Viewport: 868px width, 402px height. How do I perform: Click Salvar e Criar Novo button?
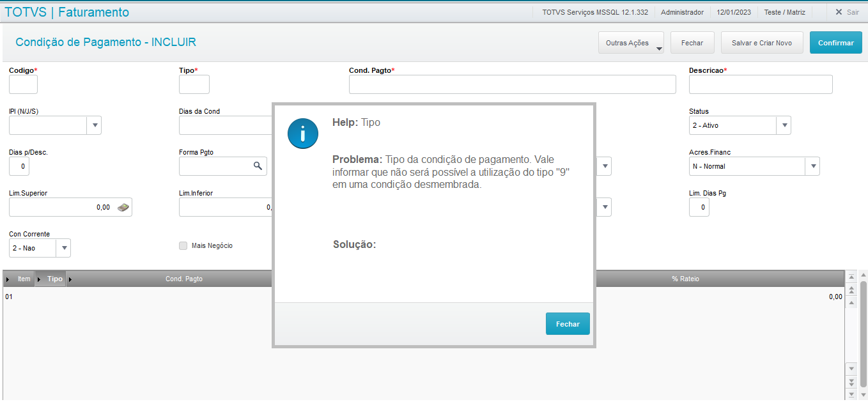coord(762,43)
